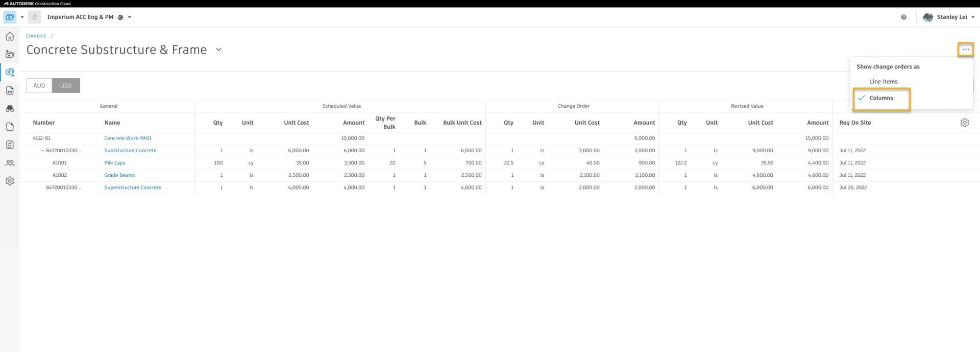Screen dimensions: 980x352
Task: Open the Stanley Lei user menu
Action: pos(951,17)
